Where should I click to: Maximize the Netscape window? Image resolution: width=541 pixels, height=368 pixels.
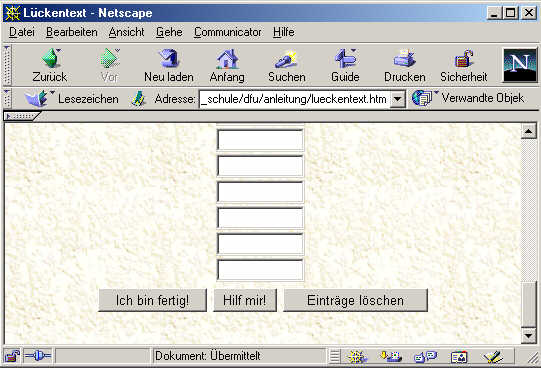pos(510,13)
